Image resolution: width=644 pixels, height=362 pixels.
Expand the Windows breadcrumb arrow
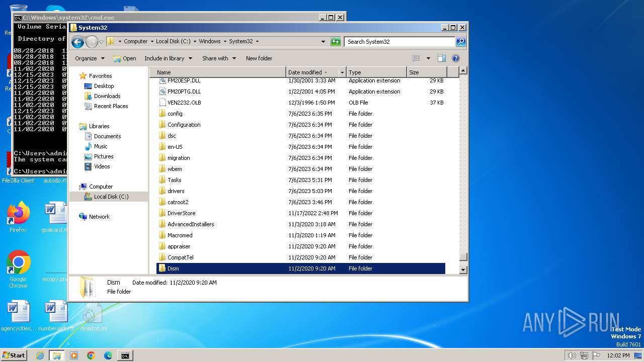[224, 42]
